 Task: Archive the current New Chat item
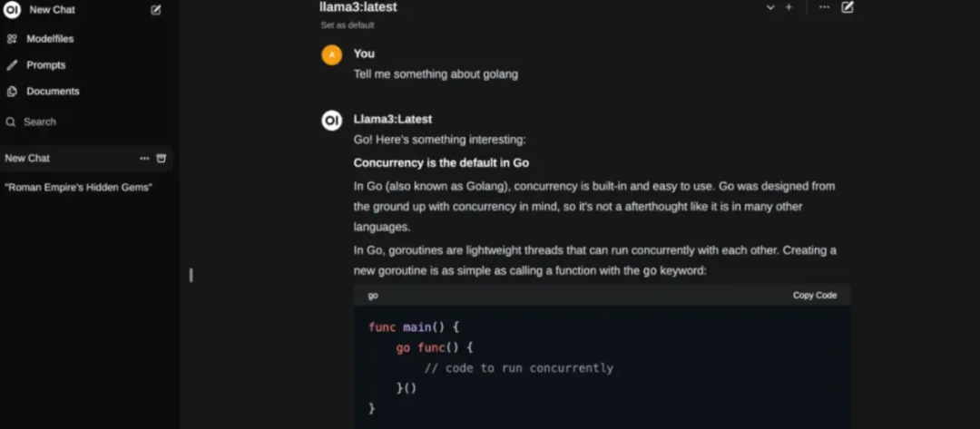coord(162,158)
